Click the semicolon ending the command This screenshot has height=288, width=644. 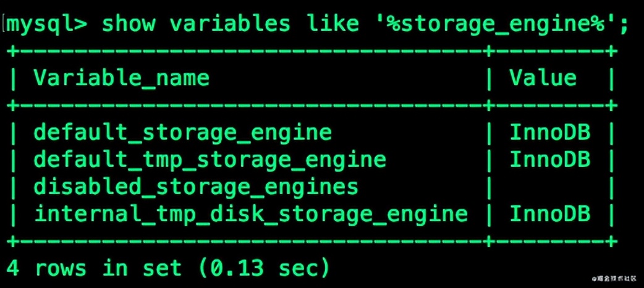pyautogui.click(x=622, y=25)
